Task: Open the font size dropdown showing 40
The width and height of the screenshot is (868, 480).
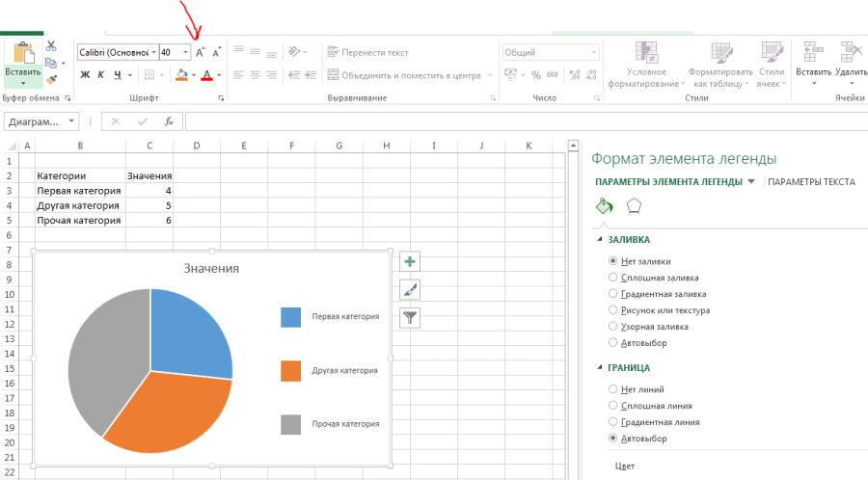Action: [185, 53]
